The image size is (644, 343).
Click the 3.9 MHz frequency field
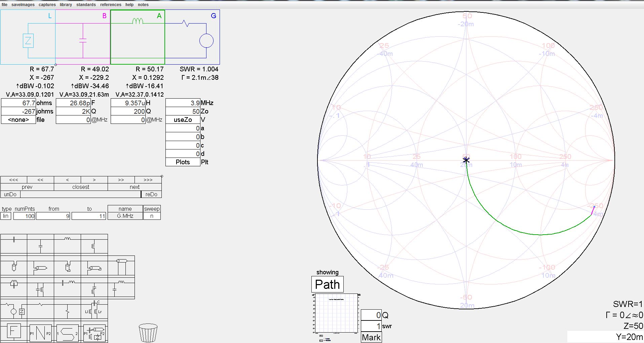[183, 103]
